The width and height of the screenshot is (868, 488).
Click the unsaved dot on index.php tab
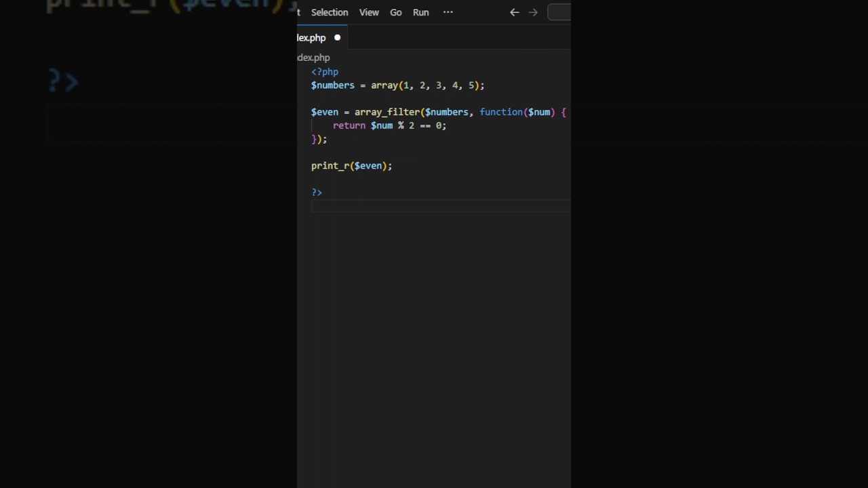click(x=337, y=38)
